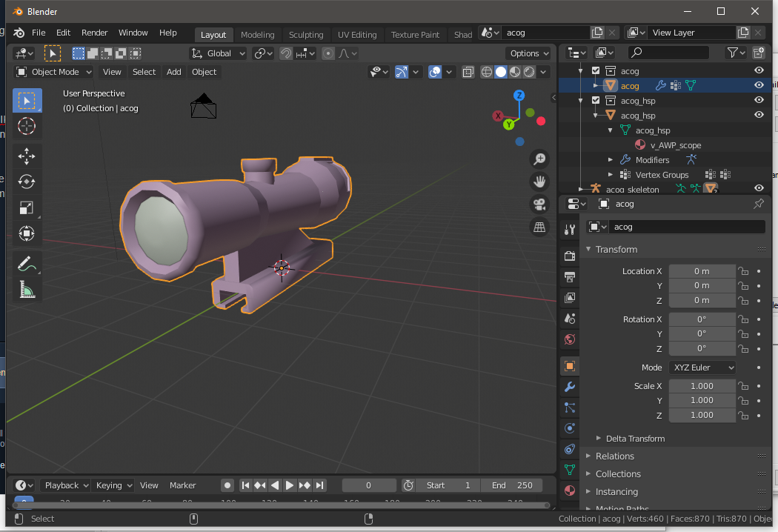The height and width of the screenshot is (532, 778).
Task: Uncheck the acog collection checkbox
Action: pyautogui.click(x=596, y=71)
